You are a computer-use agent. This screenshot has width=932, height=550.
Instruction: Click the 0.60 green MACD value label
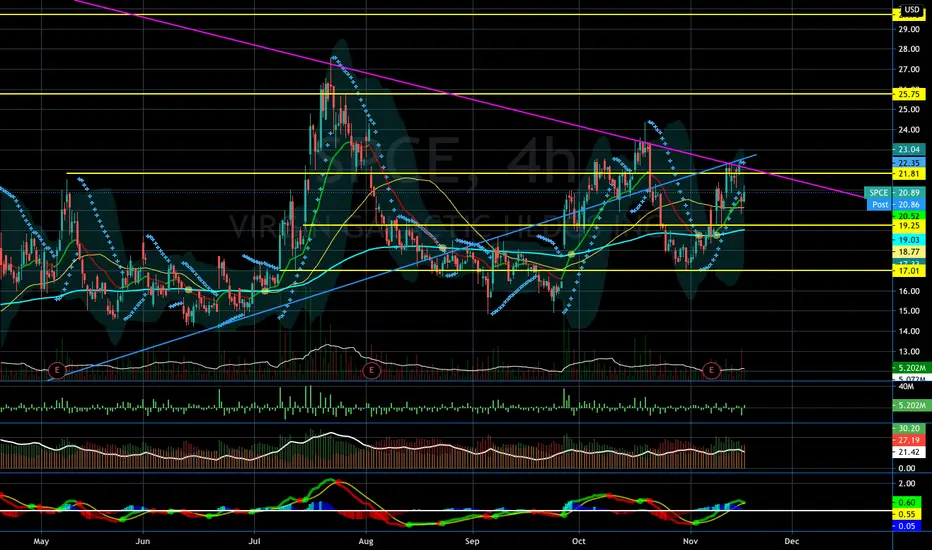[906, 502]
